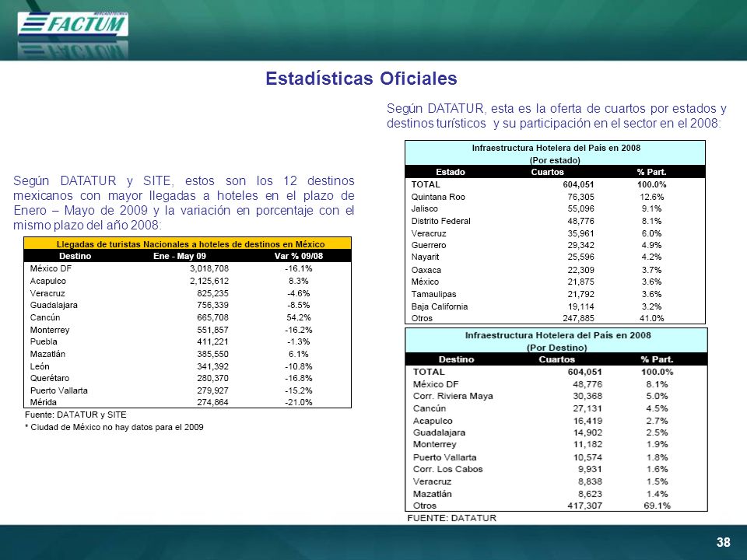The width and height of the screenshot is (747, 560).
Task: Select Corr. Los Cabos row label
Action: (448, 469)
